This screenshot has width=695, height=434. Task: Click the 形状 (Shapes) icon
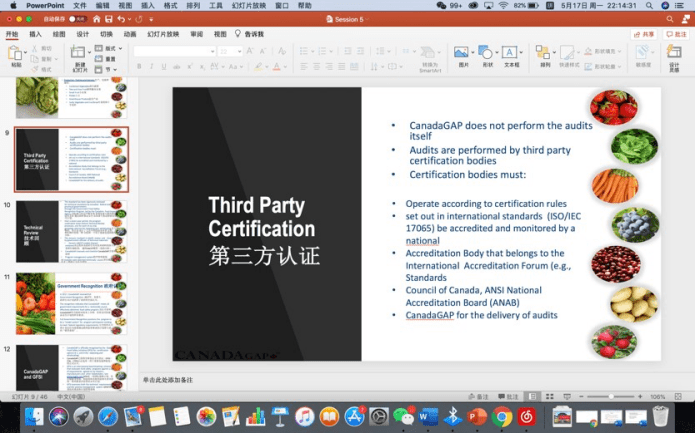point(487,54)
